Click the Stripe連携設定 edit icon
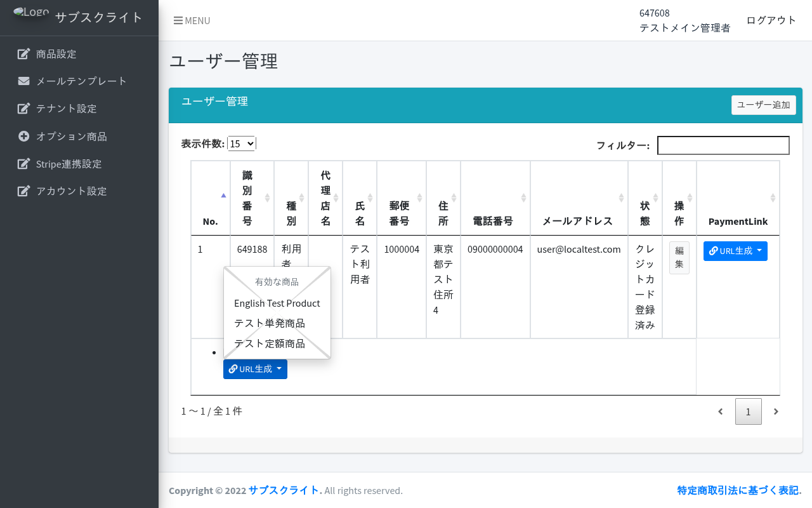This screenshot has height=508, width=812. coord(23,164)
